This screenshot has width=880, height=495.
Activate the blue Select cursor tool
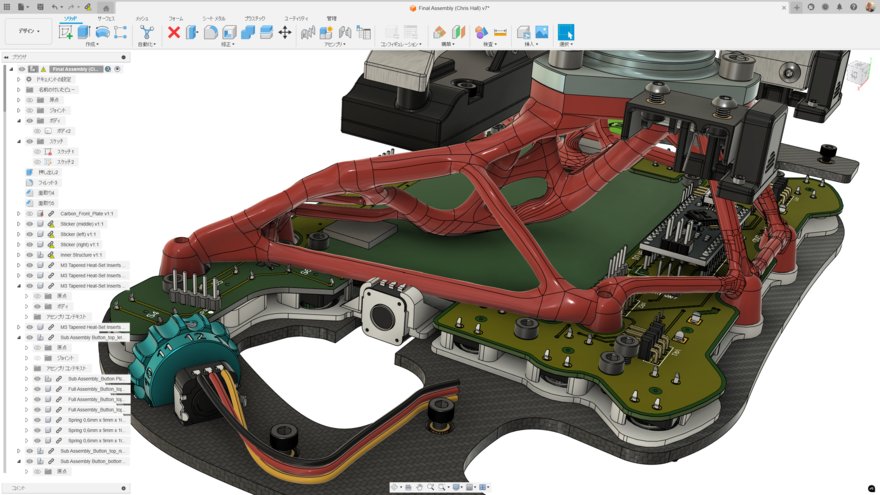point(566,32)
